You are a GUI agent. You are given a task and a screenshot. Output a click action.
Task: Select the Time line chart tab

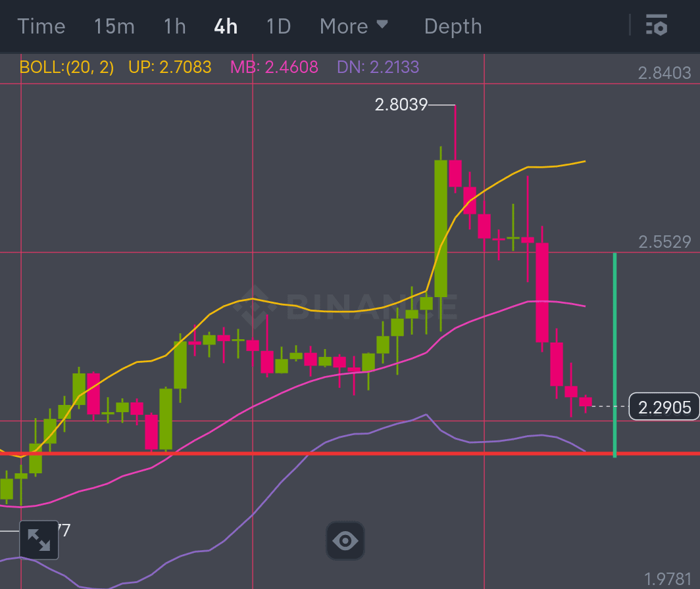[x=41, y=26]
